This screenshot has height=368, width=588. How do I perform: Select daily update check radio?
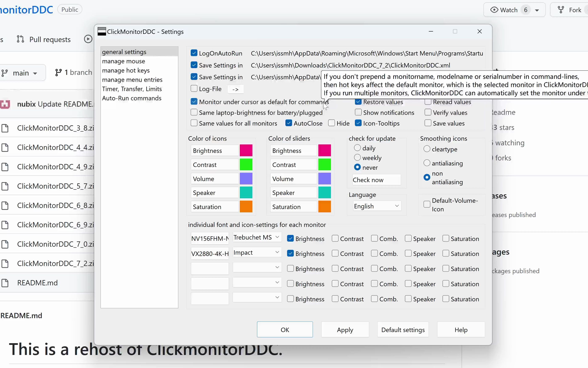point(357,148)
